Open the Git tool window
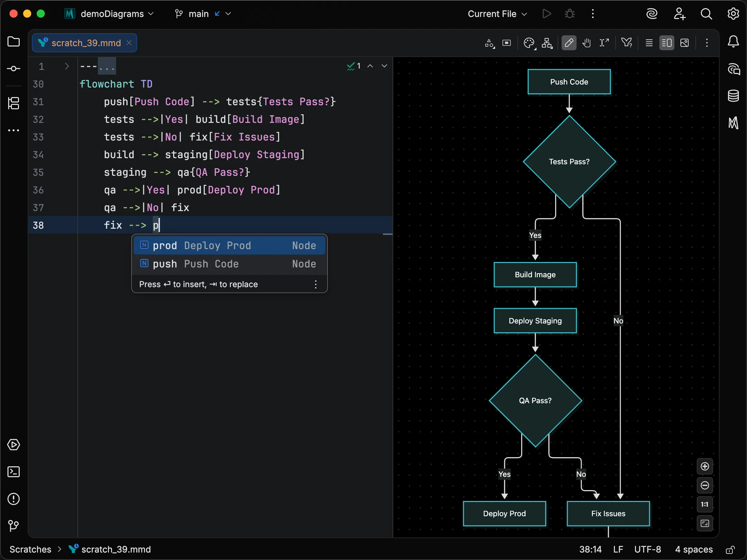 14,526
